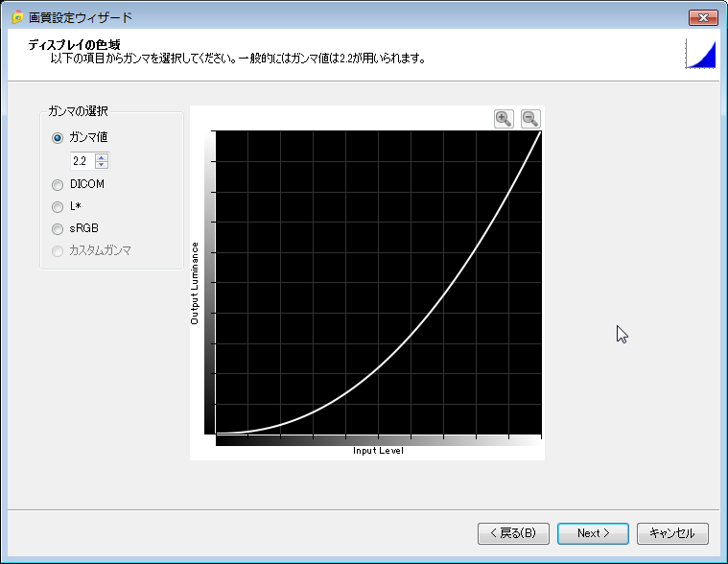Click the wizard app icon in title bar

coord(16,17)
